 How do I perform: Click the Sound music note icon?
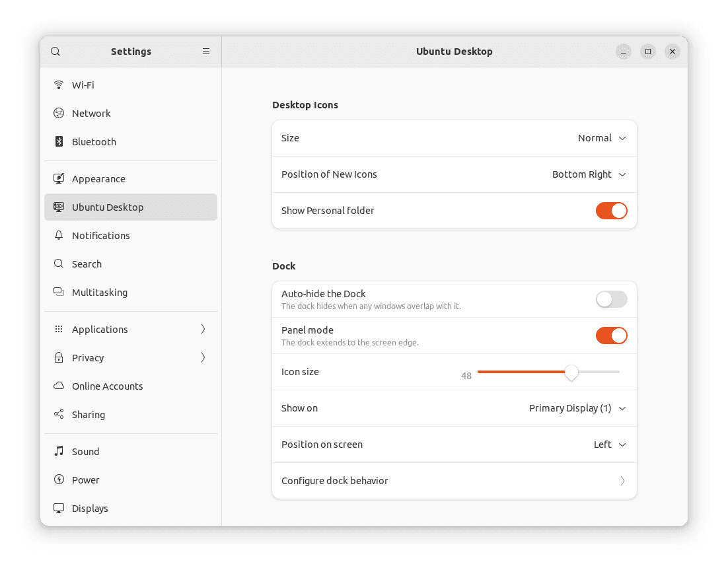pos(59,451)
